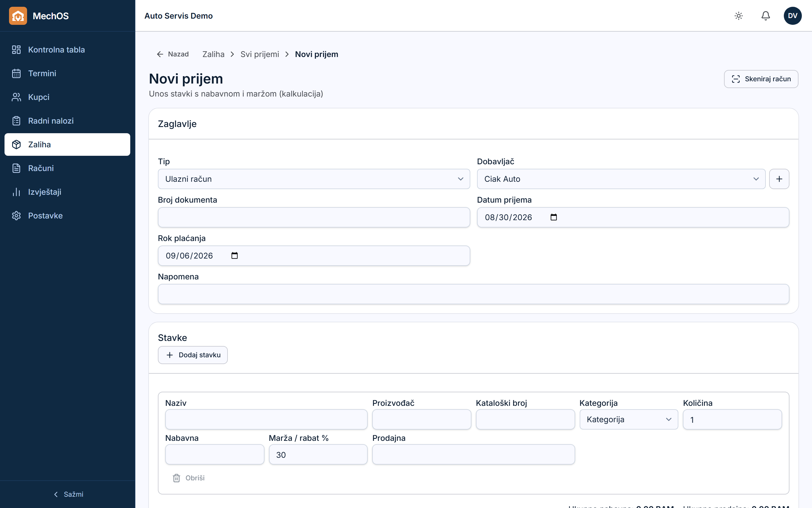Click the Auto Servis Demo title
The image size is (812, 508).
click(x=178, y=16)
